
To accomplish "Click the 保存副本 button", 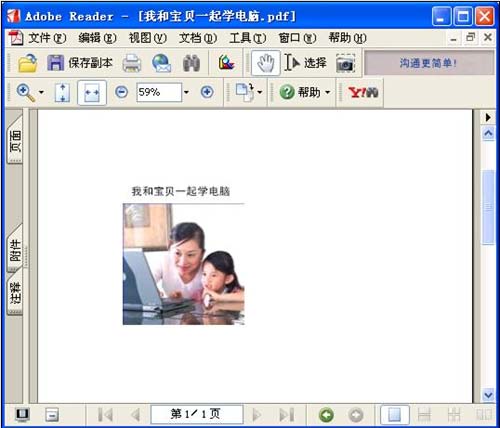I will pyautogui.click(x=80, y=63).
